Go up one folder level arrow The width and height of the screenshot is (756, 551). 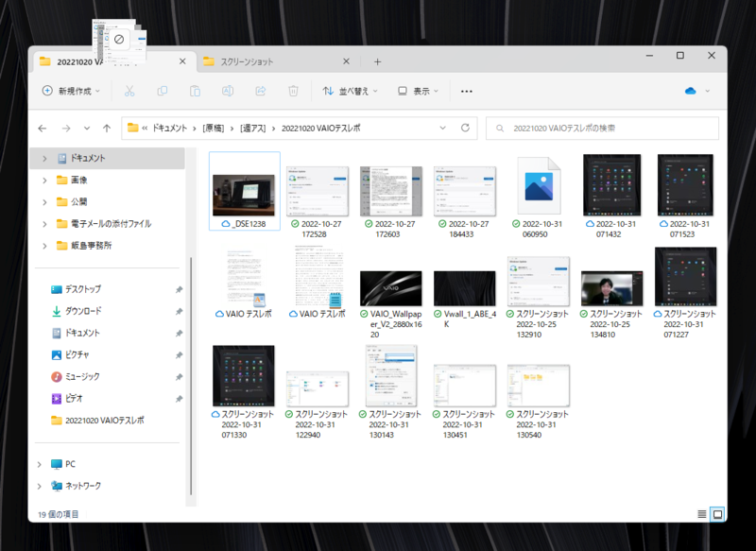tap(107, 128)
